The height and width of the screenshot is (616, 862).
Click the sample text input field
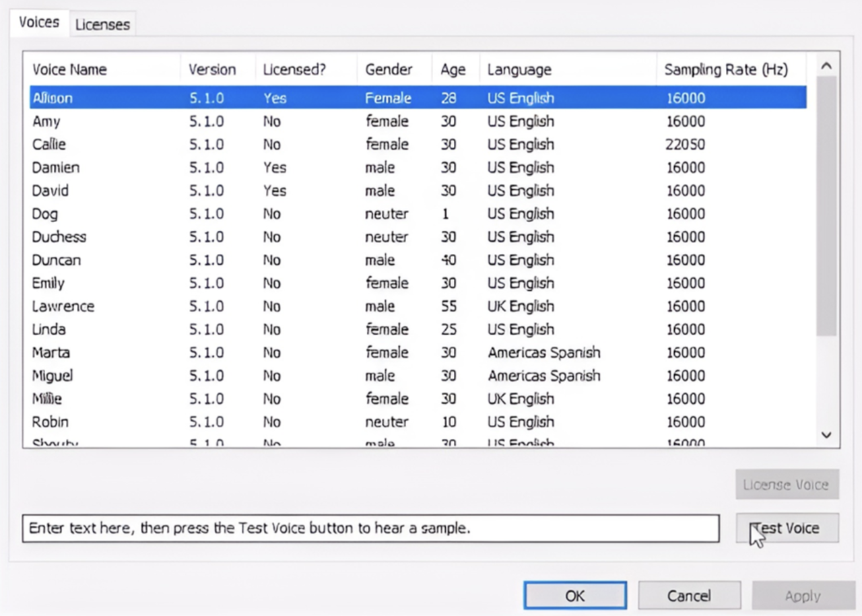pyautogui.click(x=370, y=528)
